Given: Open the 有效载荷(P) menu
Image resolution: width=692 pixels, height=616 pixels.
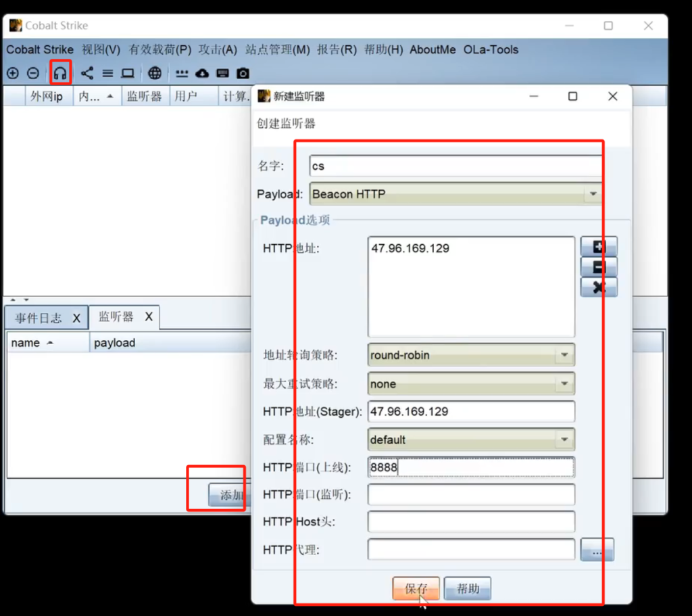Looking at the screenshot, I should [160, 49].
